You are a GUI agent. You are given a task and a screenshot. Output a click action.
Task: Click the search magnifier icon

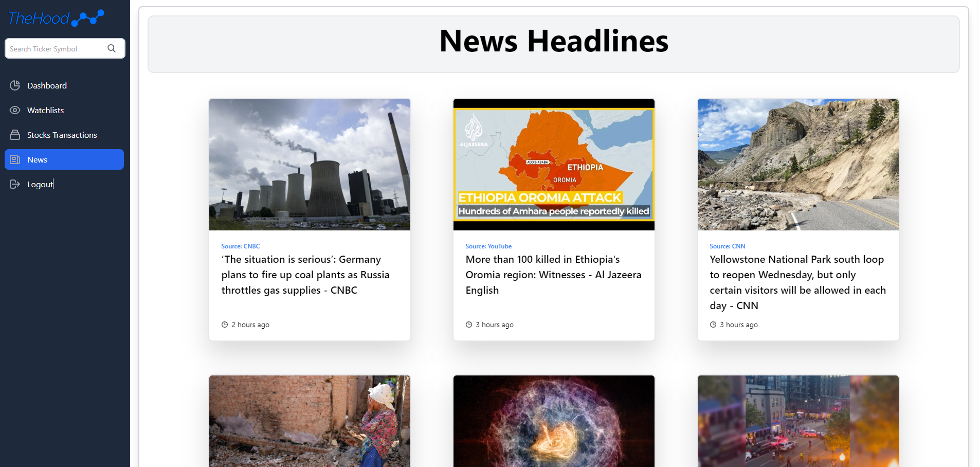coord(112,48)
